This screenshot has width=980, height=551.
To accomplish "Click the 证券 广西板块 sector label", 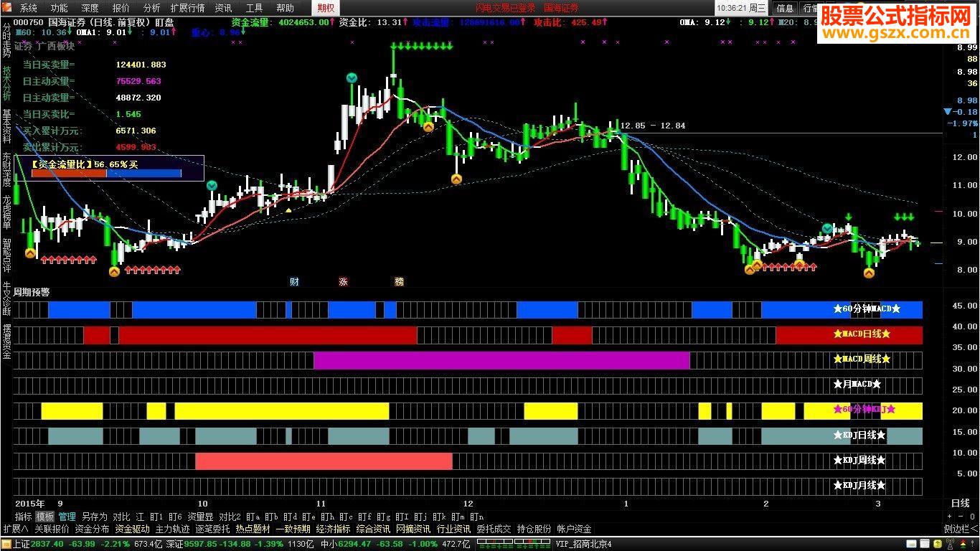I will [x=44, y=47].
